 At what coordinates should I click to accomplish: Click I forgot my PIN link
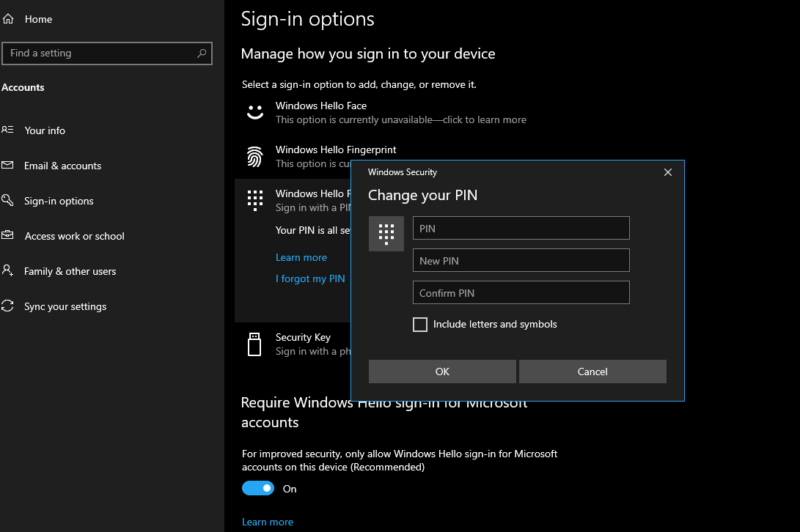[x=310, y=278]
